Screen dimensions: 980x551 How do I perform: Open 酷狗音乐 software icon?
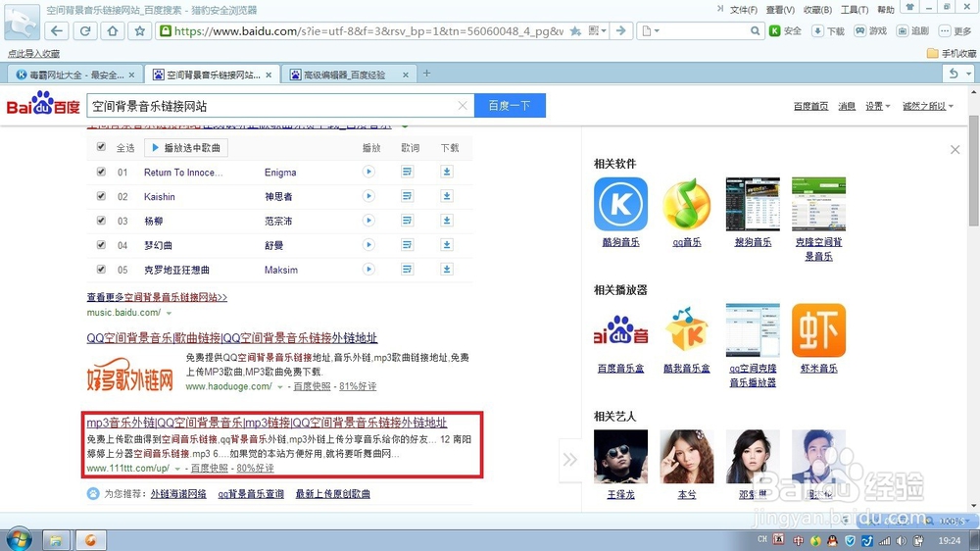(620, 204)
